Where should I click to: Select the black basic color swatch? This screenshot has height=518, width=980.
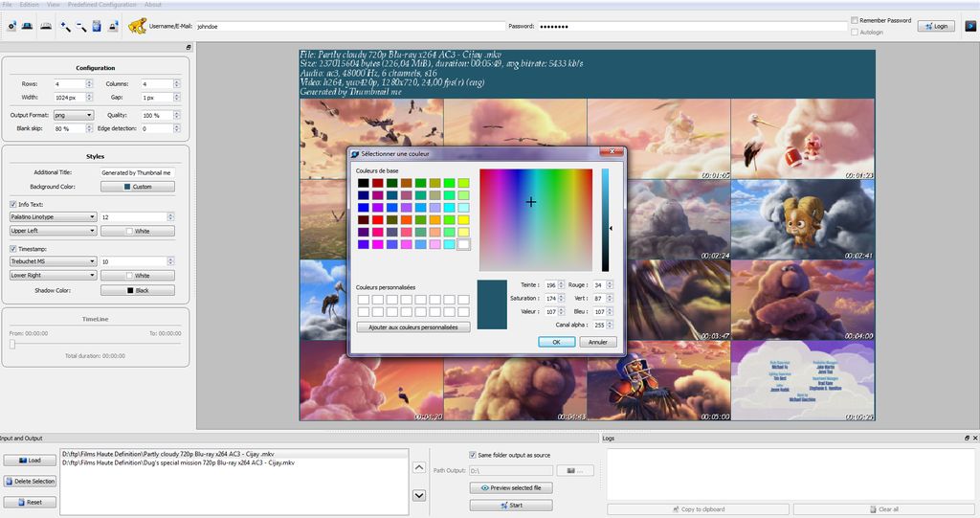coord(363,183)
